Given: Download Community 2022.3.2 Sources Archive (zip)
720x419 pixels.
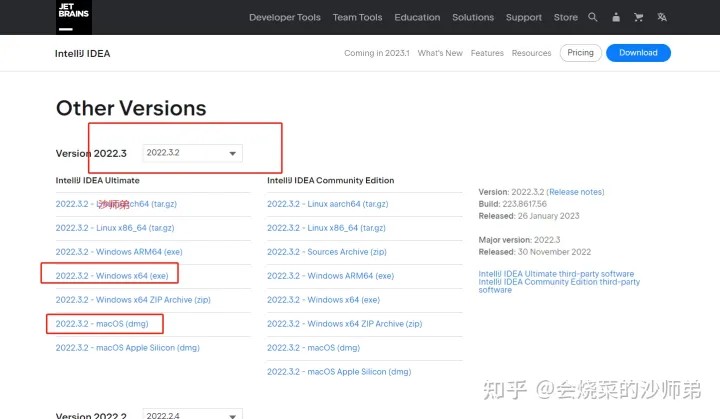Looking at the screenshot, I should [326, 252].
